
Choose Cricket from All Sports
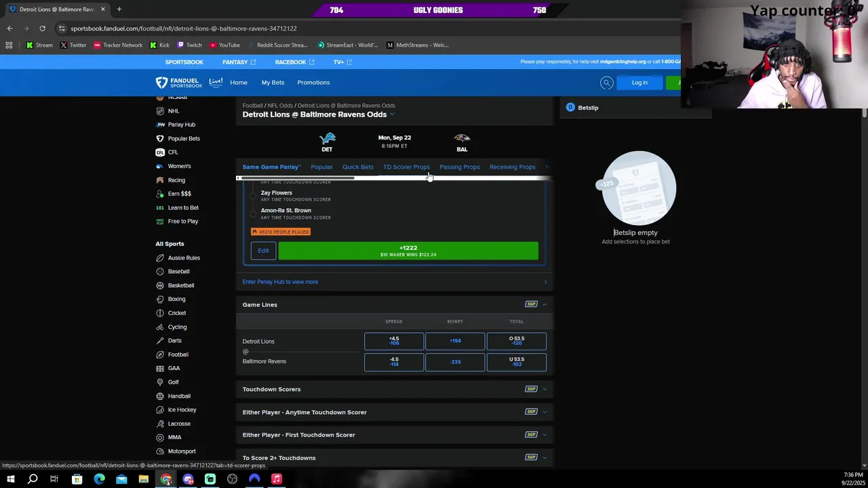(x=176, y=313)
